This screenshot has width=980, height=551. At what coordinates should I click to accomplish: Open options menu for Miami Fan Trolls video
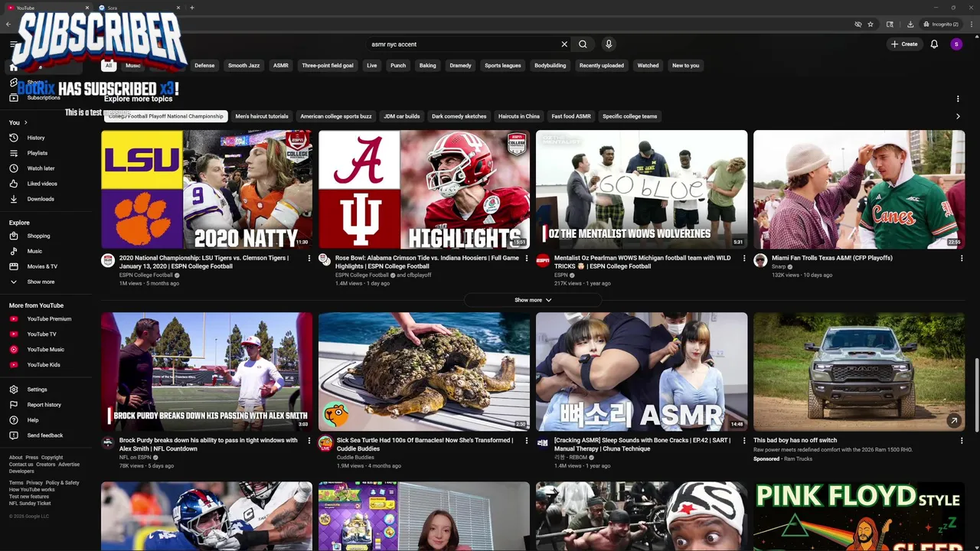click(962, 259)
